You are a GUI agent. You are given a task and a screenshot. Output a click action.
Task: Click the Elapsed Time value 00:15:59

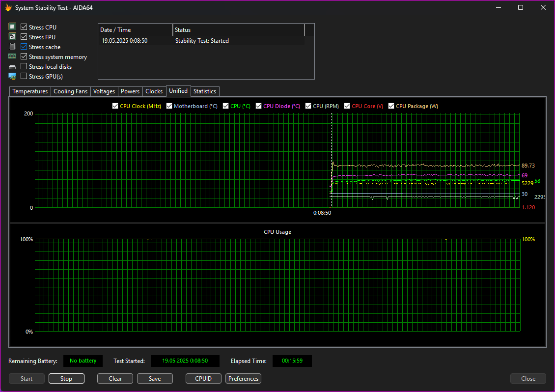(x=292, y=361)
